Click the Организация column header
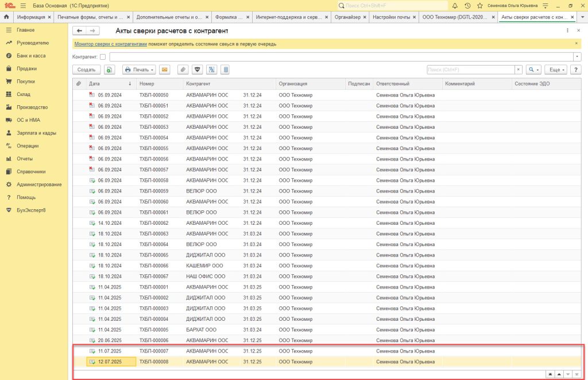 pyautogui.click(x=311, y=84)
